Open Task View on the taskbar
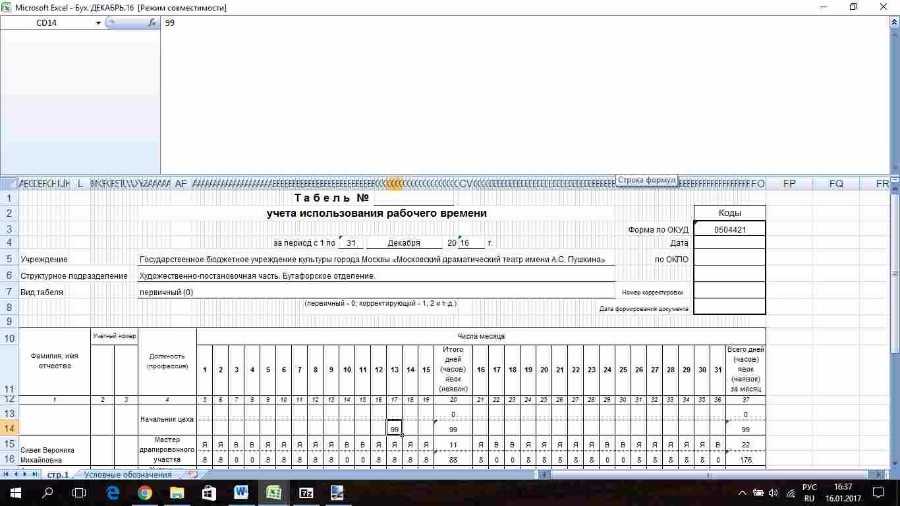The image size is (900, 506). pos(80,492)
